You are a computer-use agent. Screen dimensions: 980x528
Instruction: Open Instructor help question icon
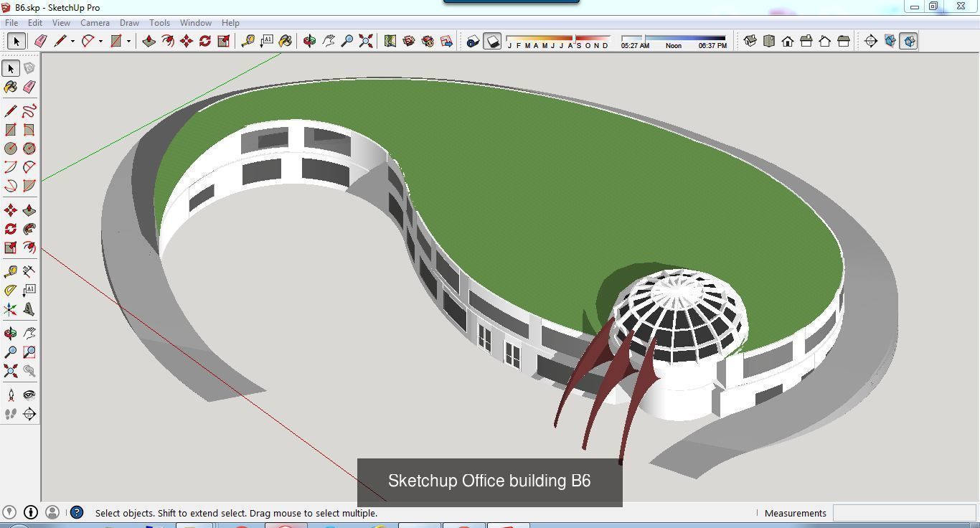77,512
